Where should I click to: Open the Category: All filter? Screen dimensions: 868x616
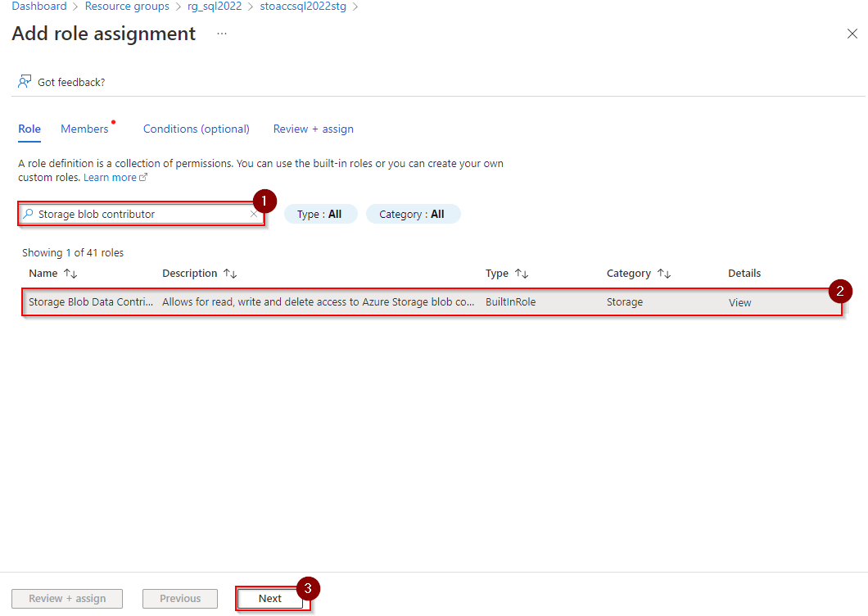click(x=412, y=214)
